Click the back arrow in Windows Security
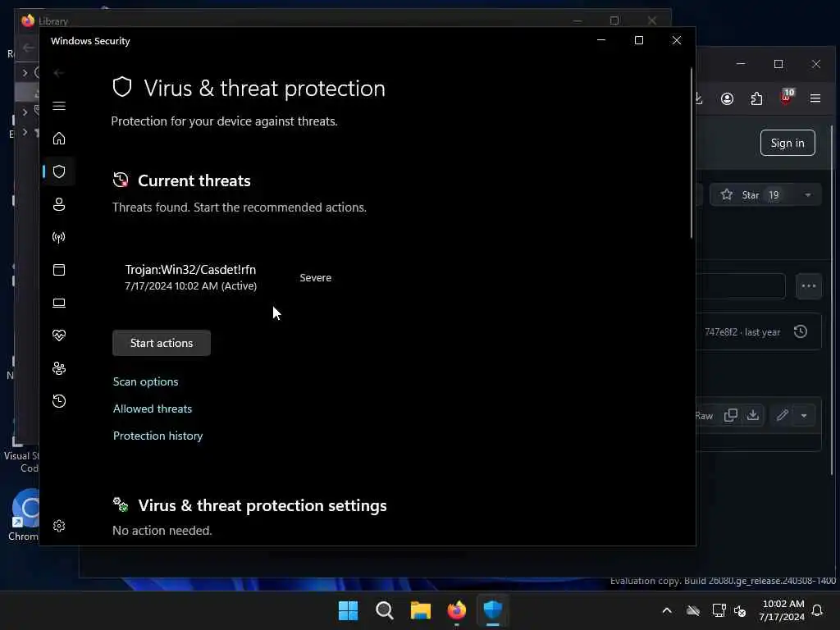The height and width of the screenshot is (630, 840). 59,73
